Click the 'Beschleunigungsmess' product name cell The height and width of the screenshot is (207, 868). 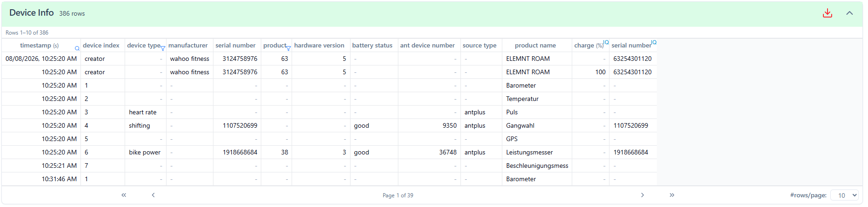click(x=537, y=166)
